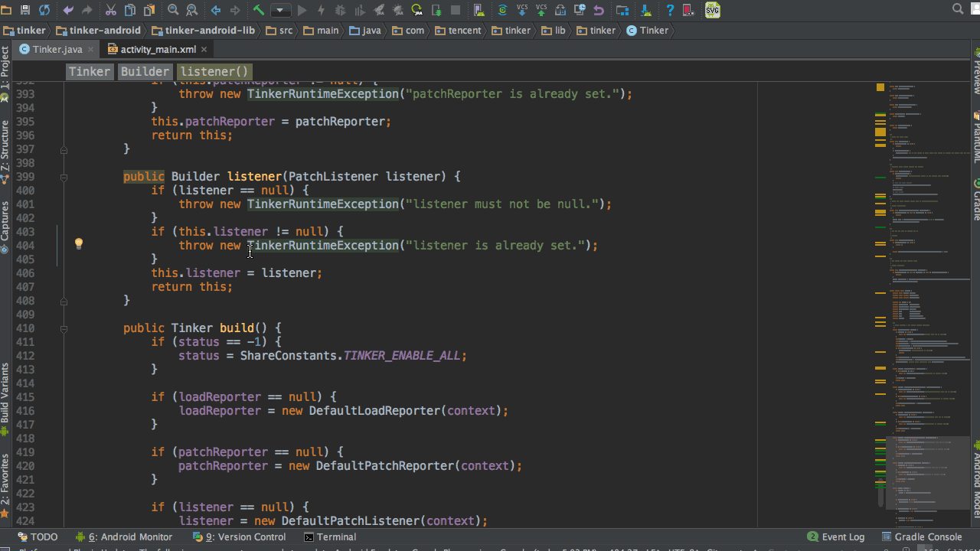Collapse the build() method fold marker
The height and width of the screenshot is (551, 980).
coord(64,328)
